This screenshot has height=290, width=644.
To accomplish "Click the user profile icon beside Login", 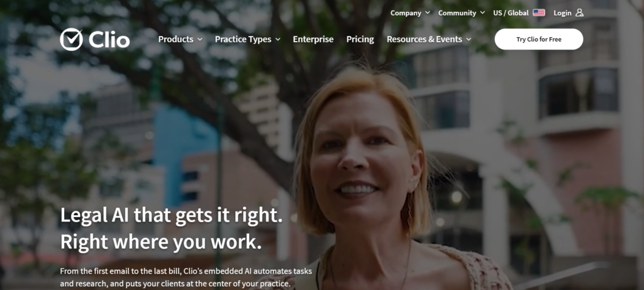I will 579,13.
